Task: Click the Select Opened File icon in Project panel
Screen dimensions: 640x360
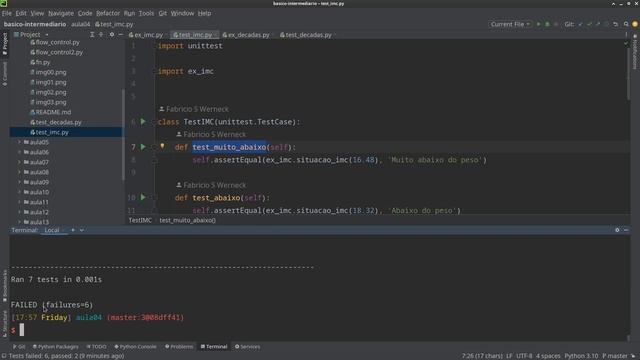Action: 101,35
